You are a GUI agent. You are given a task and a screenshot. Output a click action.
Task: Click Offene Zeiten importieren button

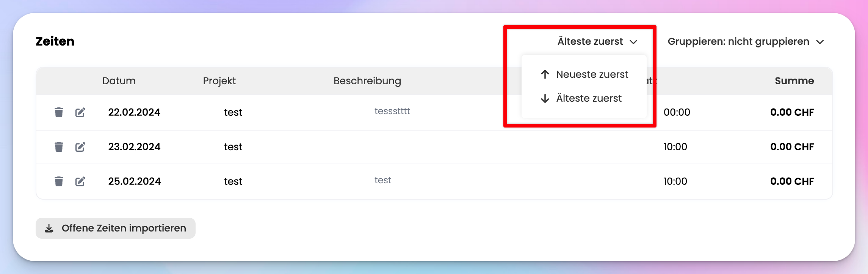(x=116, y=228)
